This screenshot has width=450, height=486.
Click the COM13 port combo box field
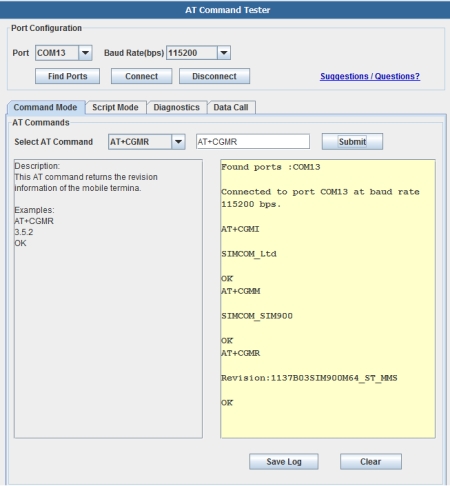pos(57,53)
